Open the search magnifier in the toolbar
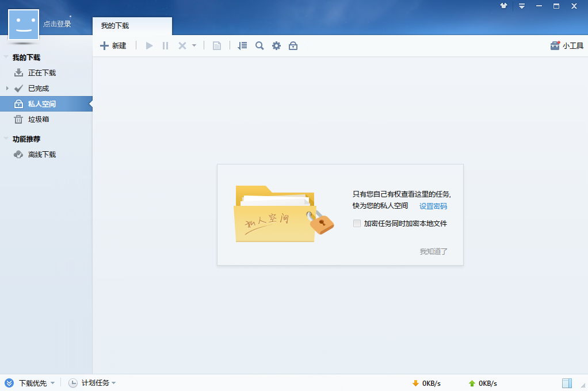The height and width of the screenshot is (391, 588). (259, 45)
